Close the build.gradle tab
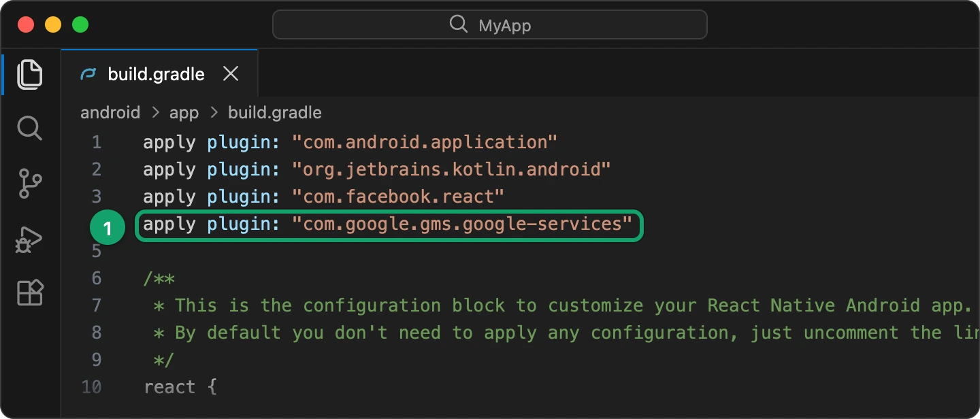The image size is (980, 419). point(231,73)
